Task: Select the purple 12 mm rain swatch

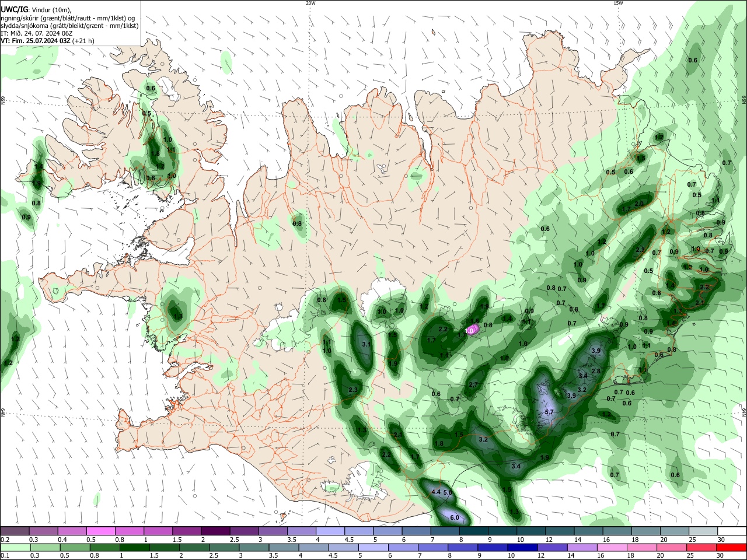Action: (x=552, y=548)
